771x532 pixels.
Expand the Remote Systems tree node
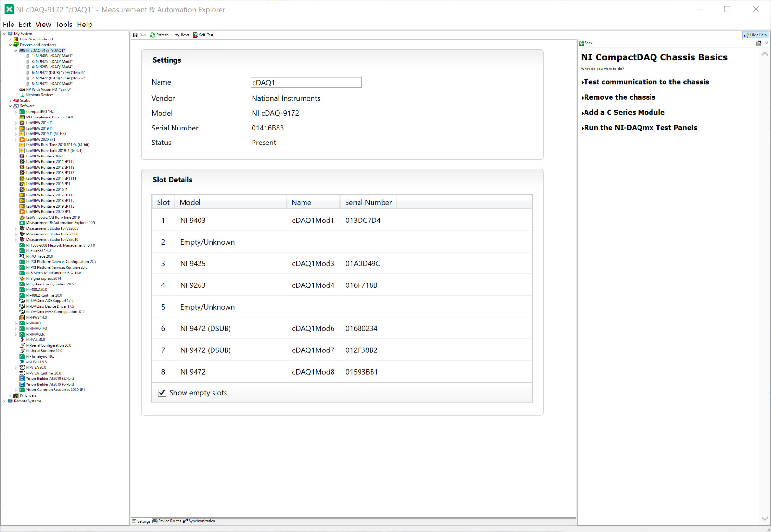point(4,401)
